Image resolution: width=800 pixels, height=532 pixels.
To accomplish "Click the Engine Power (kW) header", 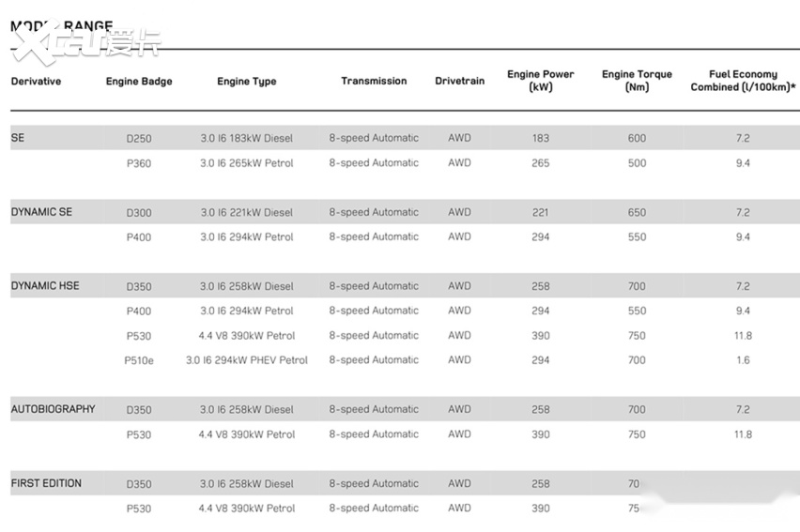I will pyautogui.click(x=540, y=81).
